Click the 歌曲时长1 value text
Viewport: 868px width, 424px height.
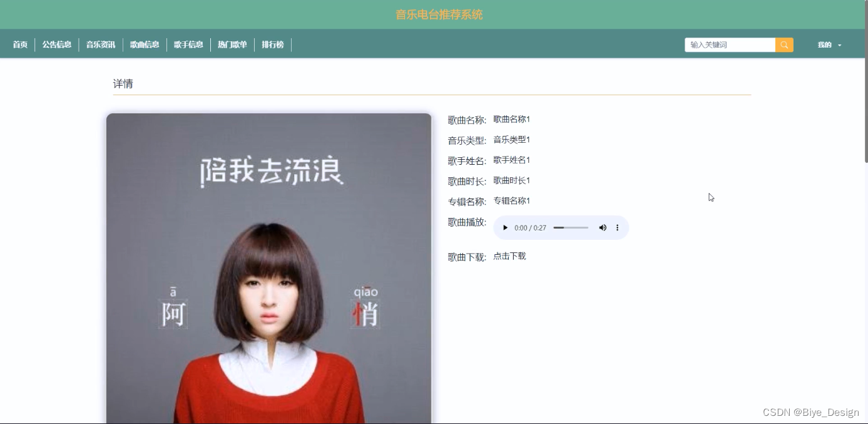pos(511,180)
